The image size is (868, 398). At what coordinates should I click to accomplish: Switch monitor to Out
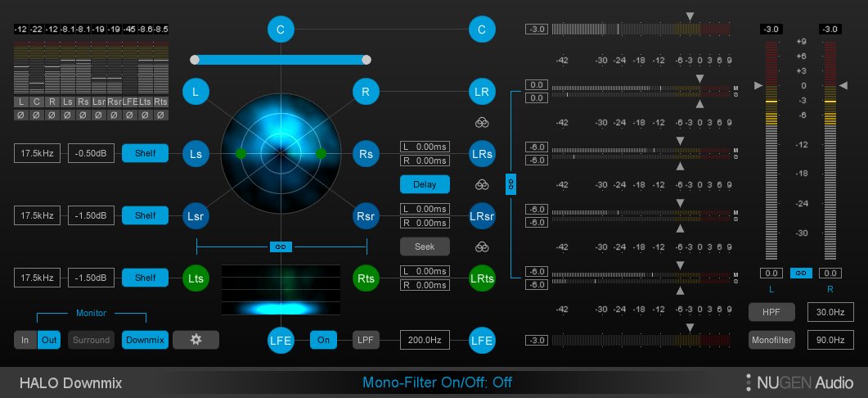49,340
